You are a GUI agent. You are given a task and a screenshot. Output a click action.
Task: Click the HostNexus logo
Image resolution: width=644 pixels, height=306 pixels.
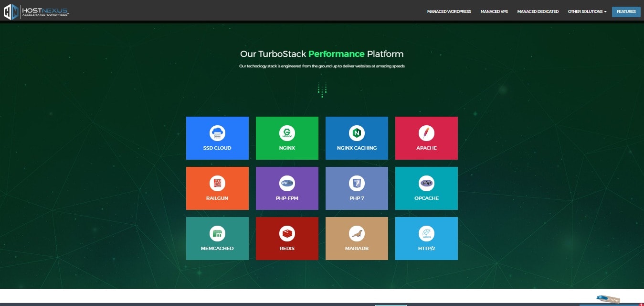pos(37,11)
